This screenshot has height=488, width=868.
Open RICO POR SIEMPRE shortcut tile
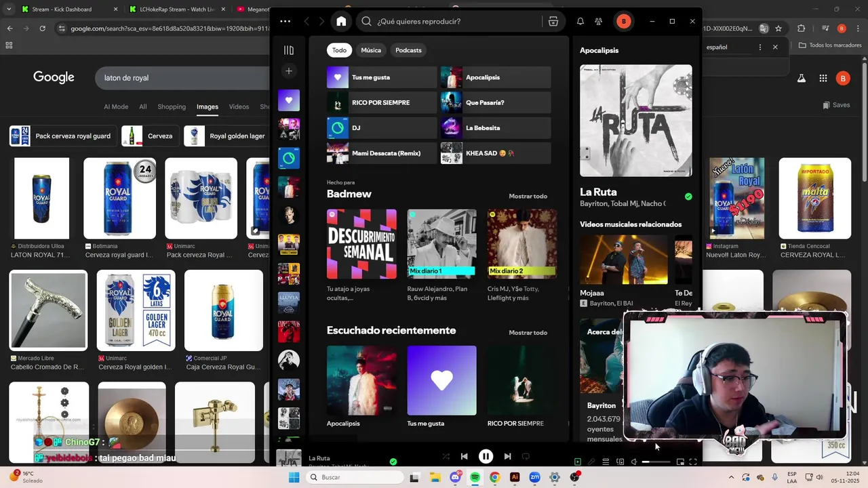click(x=382, y=102)
